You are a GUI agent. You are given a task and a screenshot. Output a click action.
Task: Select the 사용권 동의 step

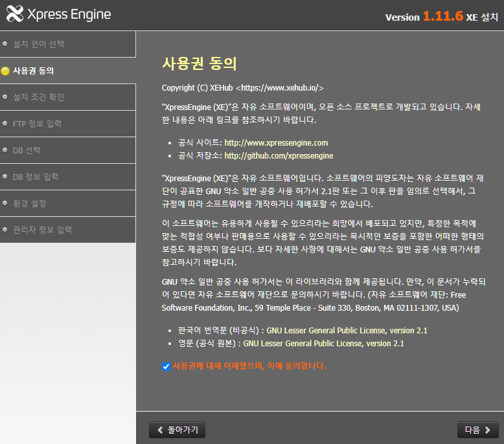point(67,71)
